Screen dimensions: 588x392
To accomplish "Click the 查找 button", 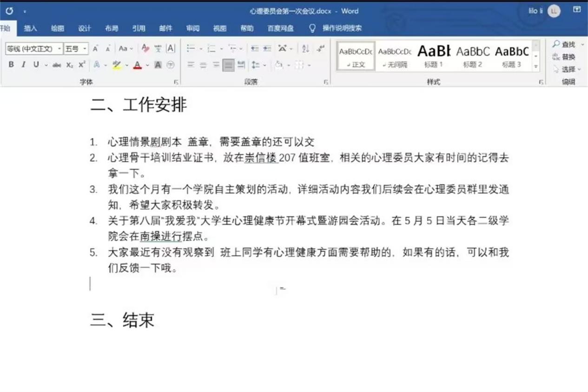I will 564,45.
